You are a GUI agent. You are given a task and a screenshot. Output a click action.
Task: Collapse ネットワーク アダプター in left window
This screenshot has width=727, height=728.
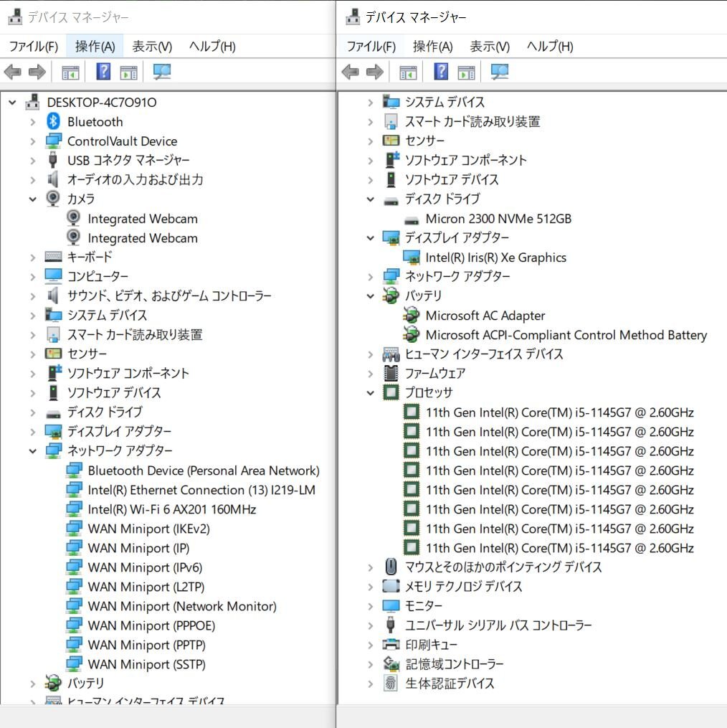click(32, 451)
